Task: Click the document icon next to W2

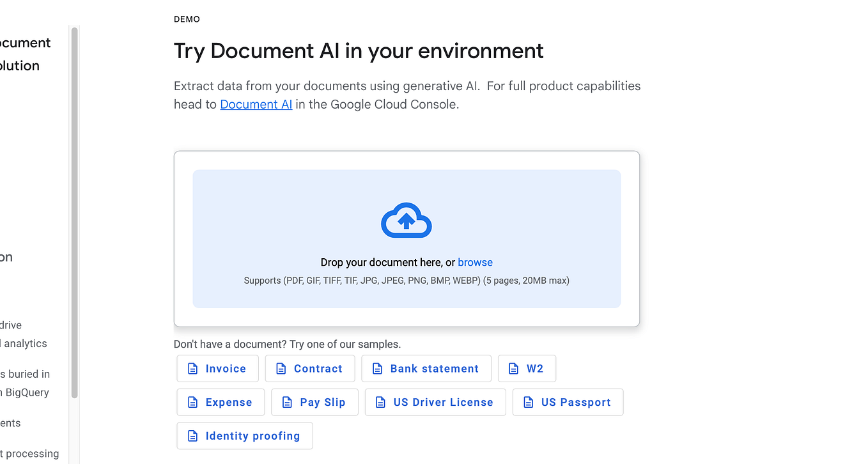Action: [512, 368]
